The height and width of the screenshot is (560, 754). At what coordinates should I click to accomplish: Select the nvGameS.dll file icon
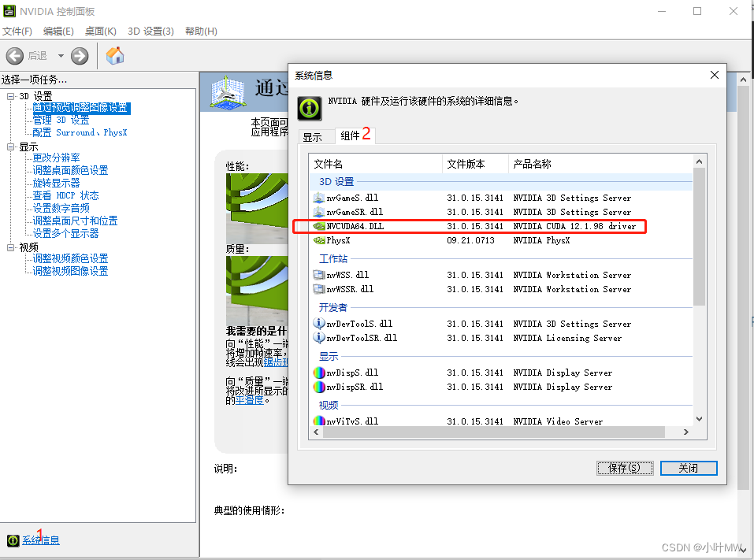pos(318,198)
